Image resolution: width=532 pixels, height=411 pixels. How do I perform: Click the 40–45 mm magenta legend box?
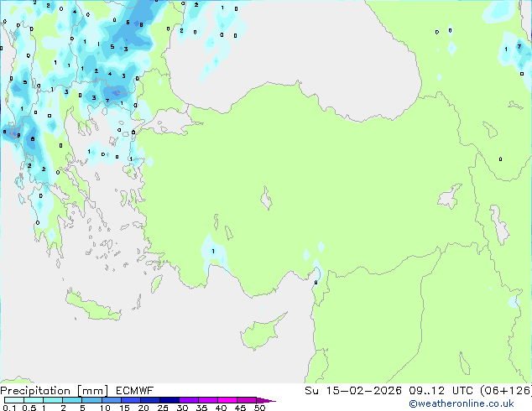[x=227, y=400]
